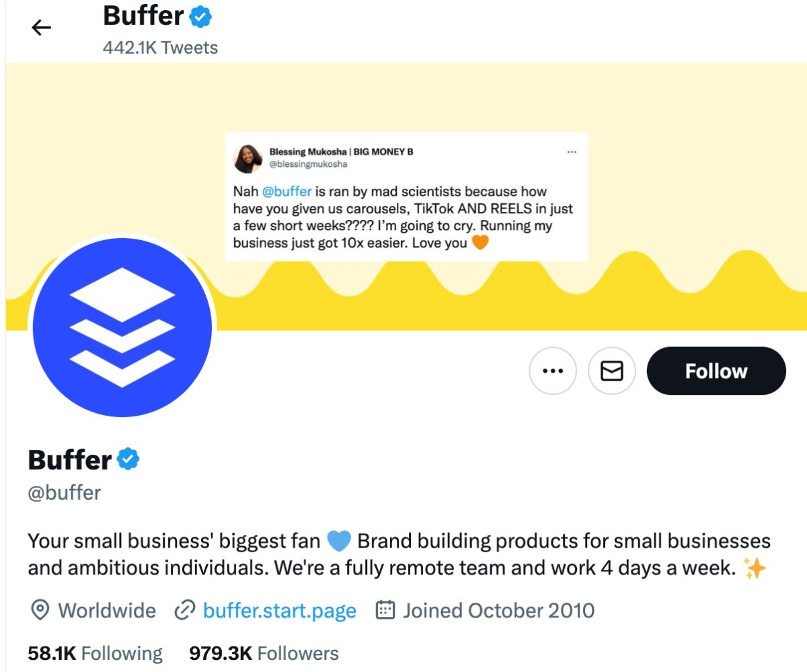Viewport: 807px width, 672px height.
Task: Go back using the left arrow
Action: pyautogui.click(x=42, y=28)
